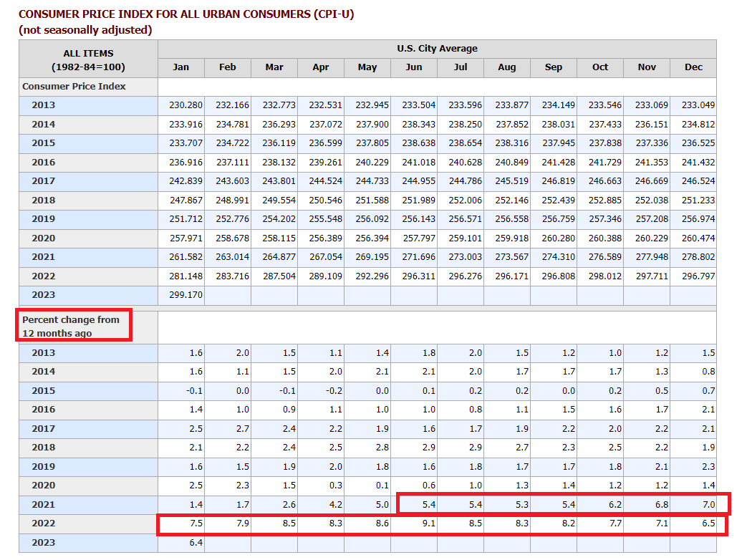Select percent change 9.1 for Jun 2022
This screenshot has width=742, height=560.
tap(429, 523)
